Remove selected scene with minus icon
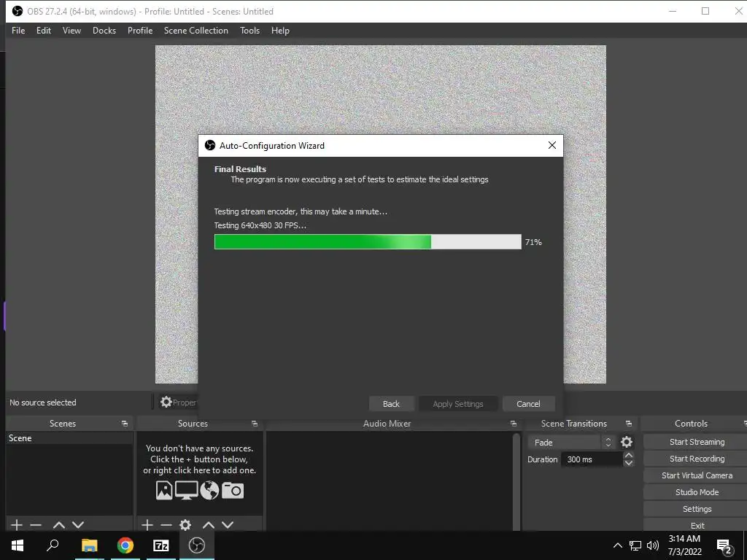 tap(36, 525)
